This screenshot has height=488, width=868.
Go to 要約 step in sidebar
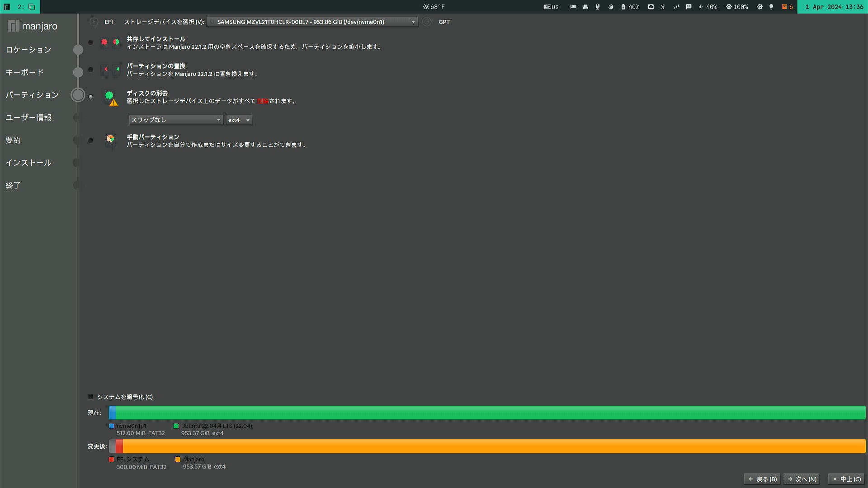tap(13, 140)
